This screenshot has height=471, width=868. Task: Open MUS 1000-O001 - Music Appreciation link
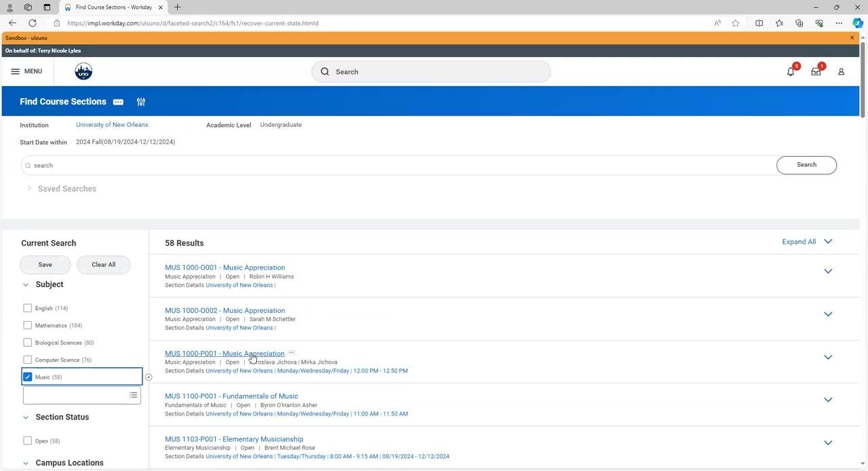(224, 267)
